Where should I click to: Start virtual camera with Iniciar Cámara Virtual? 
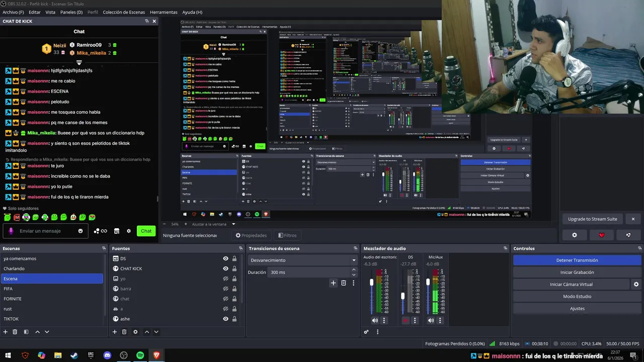[571, 285]
